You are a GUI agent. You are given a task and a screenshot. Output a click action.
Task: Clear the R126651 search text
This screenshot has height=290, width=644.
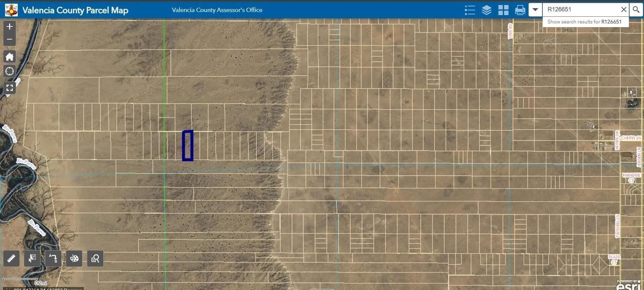pyautogui.click(x=624, y=9)
